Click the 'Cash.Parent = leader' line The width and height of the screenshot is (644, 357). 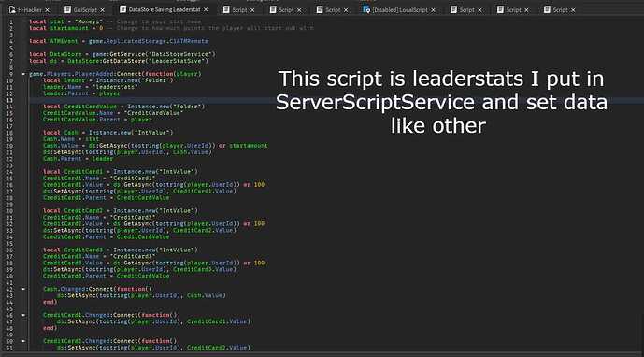[x=78, y=159]
